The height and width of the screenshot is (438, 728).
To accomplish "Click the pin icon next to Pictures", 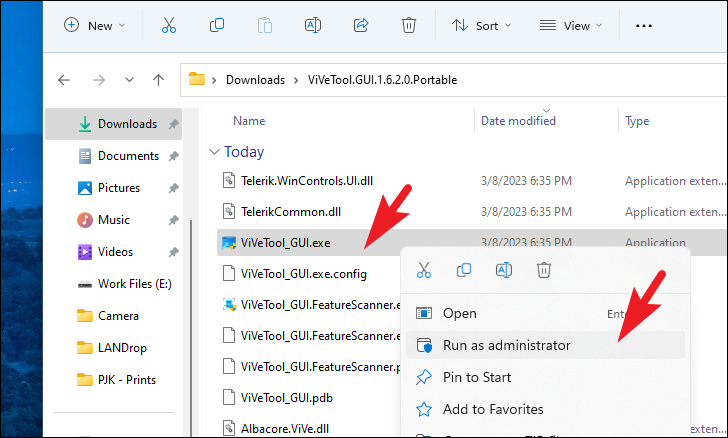I will pyautogui.click(x=173, y=188).
